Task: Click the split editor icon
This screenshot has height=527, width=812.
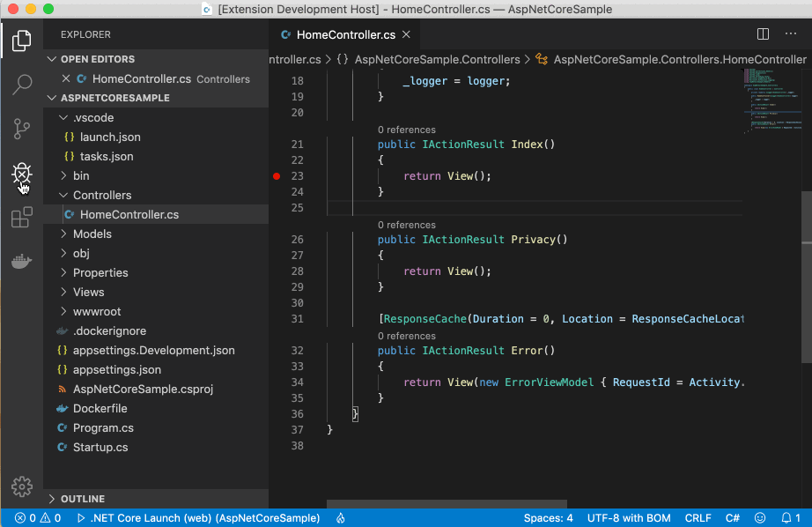Action: [x=763, y=34]
